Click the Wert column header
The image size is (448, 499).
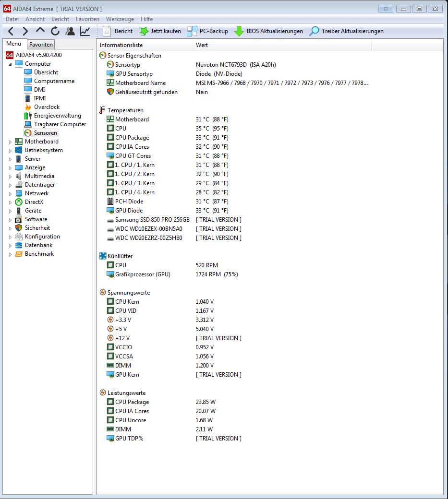tap(282, 45)
